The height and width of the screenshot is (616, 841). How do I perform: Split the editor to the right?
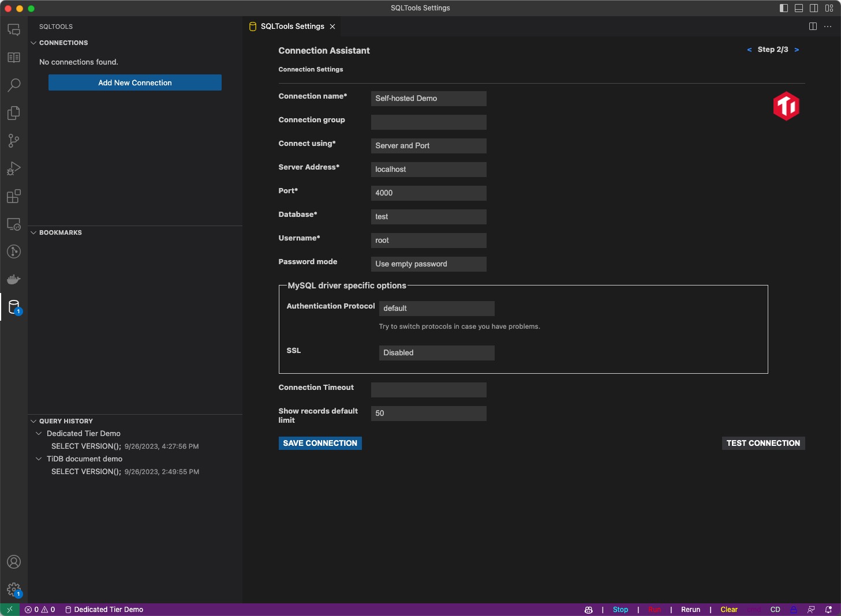(x=813, y=27)
